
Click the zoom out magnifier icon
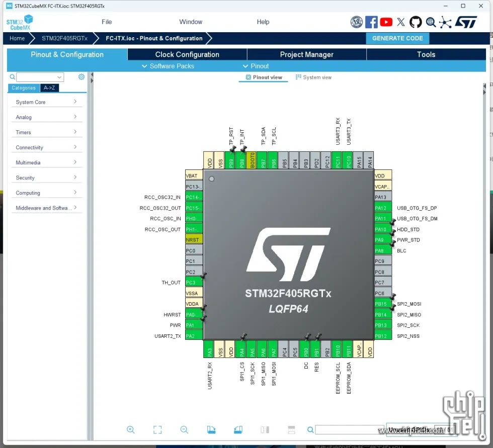184,429
